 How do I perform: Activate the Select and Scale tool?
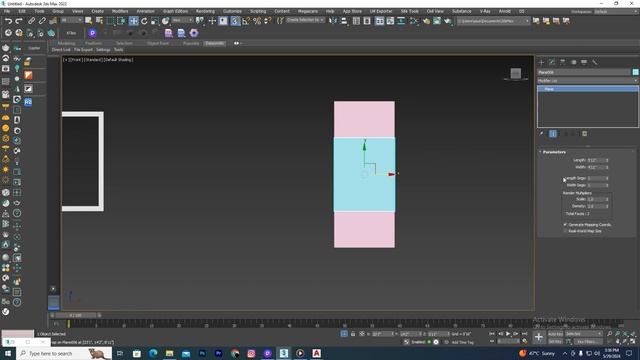pyautogui.click(x=155, y=21)
